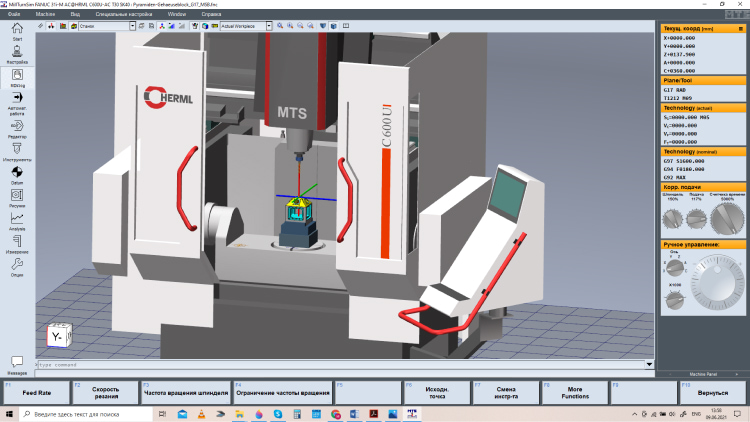The width and height of the screenshot is (750, 422).
Task: Open the Настройка setup mode icon
Action: click(x=17, y=51)
